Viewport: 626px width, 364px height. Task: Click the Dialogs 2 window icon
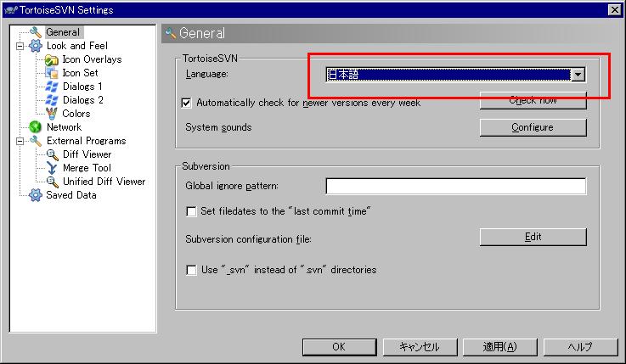[52, 100]
